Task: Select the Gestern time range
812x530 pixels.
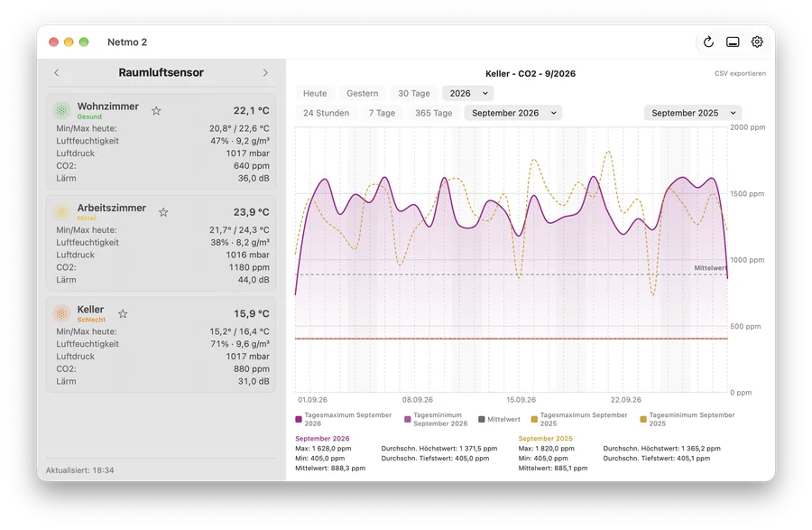Action: coord(363,93)
